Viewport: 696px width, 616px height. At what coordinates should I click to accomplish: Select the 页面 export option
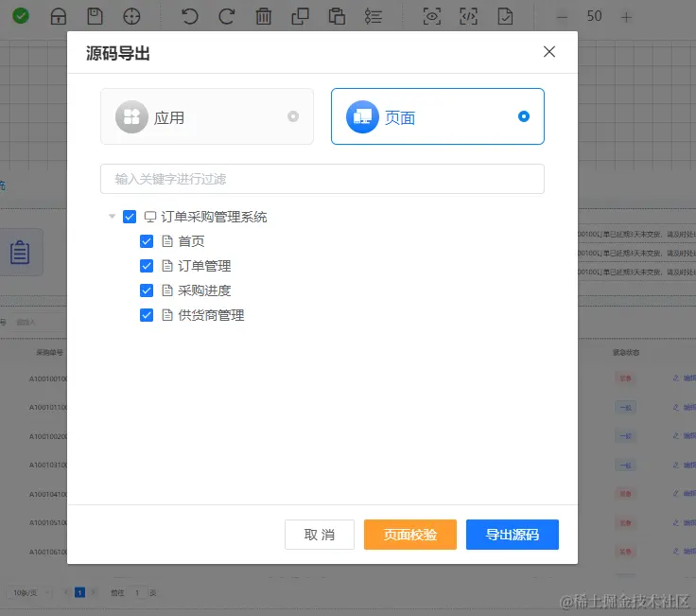(x=438, y=116)
